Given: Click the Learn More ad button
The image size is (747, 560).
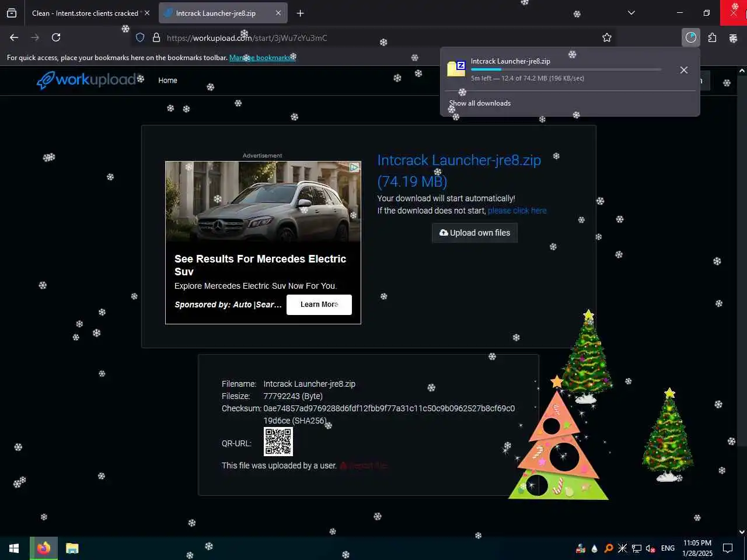Looking at the screenshot, I should point(319,304).
